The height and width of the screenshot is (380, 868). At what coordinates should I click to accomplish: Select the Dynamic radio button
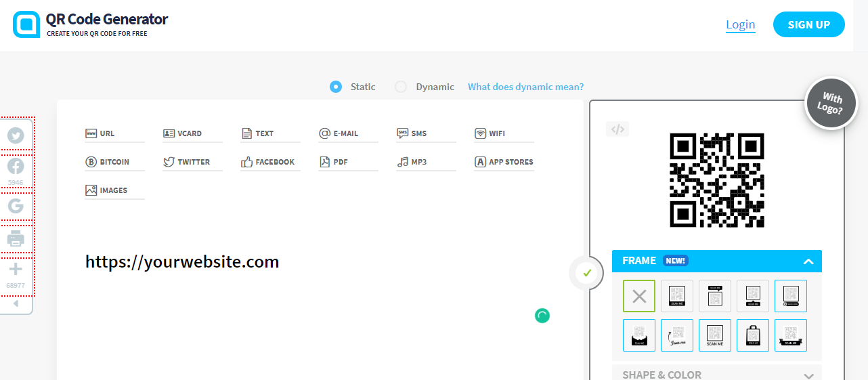point(401,87)
